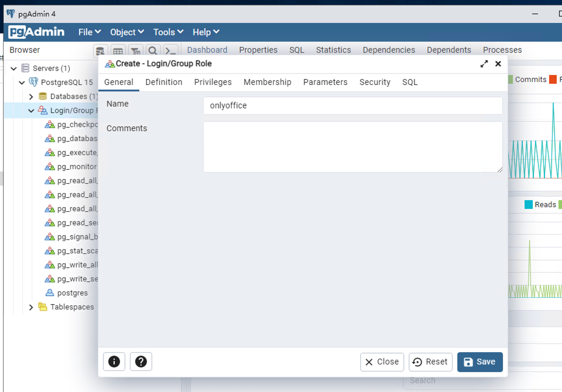Open the PSQL Tool terminal icon

(170, 51)
